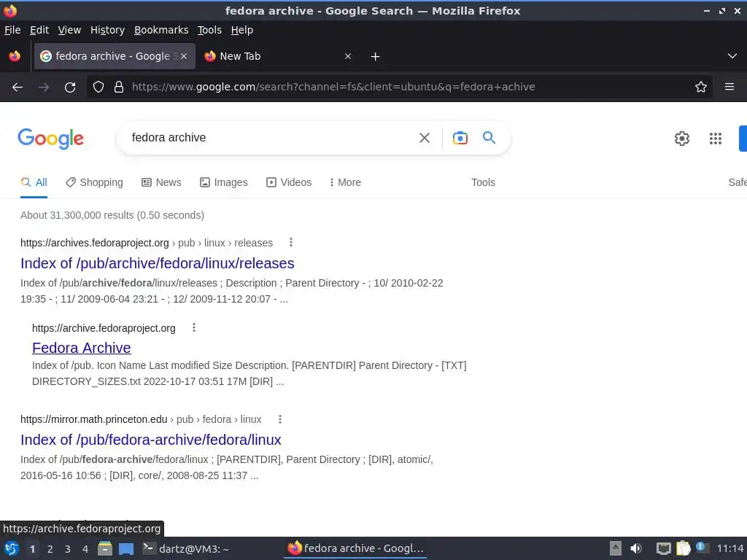Switch to workspace 3
Screen dimensions: 747x560
click(x=68, y=549)
